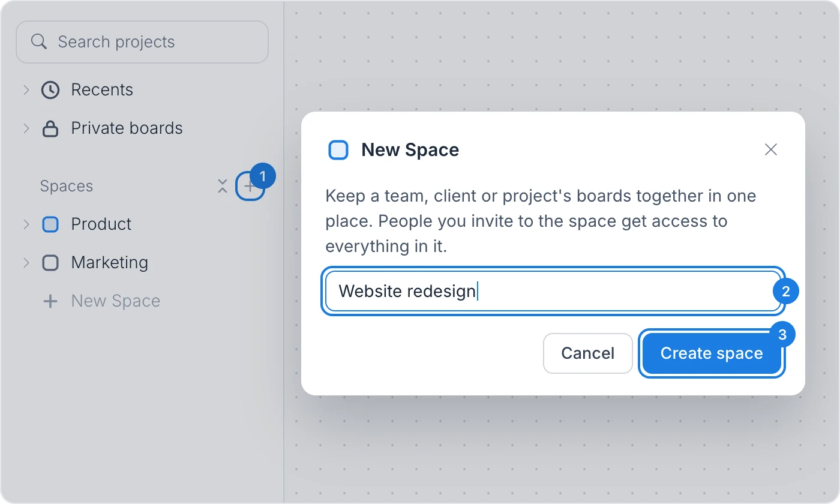Viewport: 840px width, 504px height.
Task: Click the dialog description paragraph text
Action: point(541,221)
